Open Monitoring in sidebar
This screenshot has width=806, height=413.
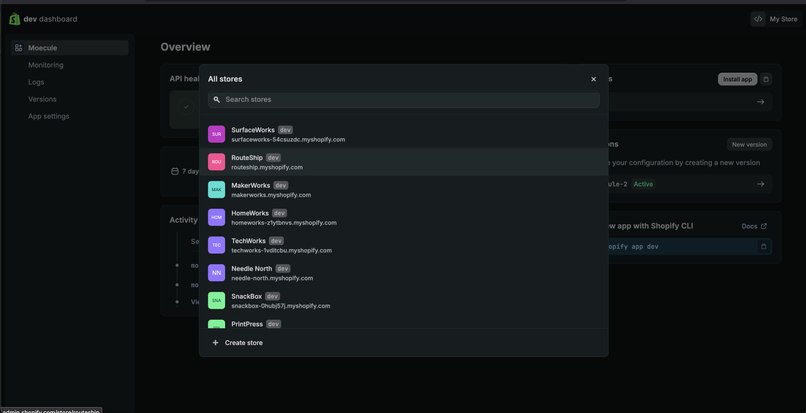(x=46, y=65)
